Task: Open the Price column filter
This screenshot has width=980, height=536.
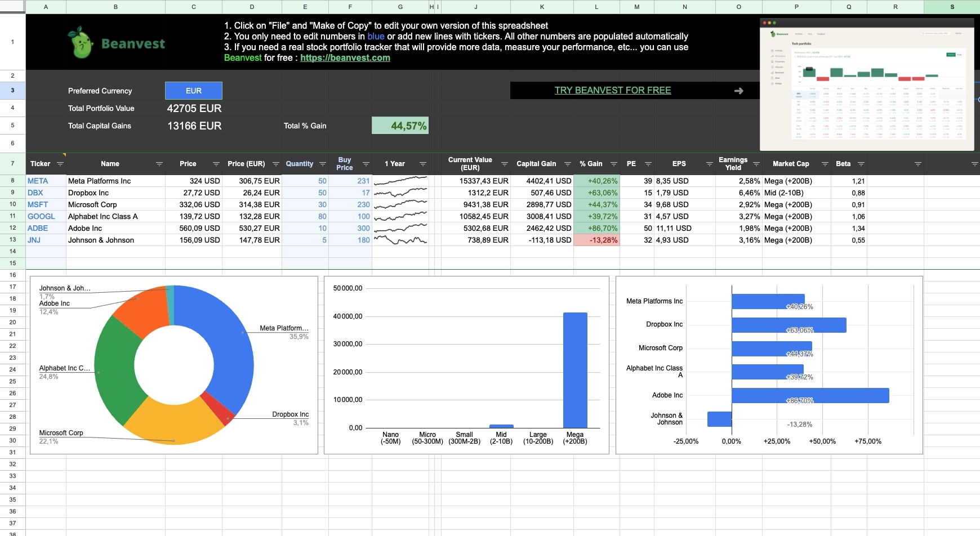Action: click(216, 164)
